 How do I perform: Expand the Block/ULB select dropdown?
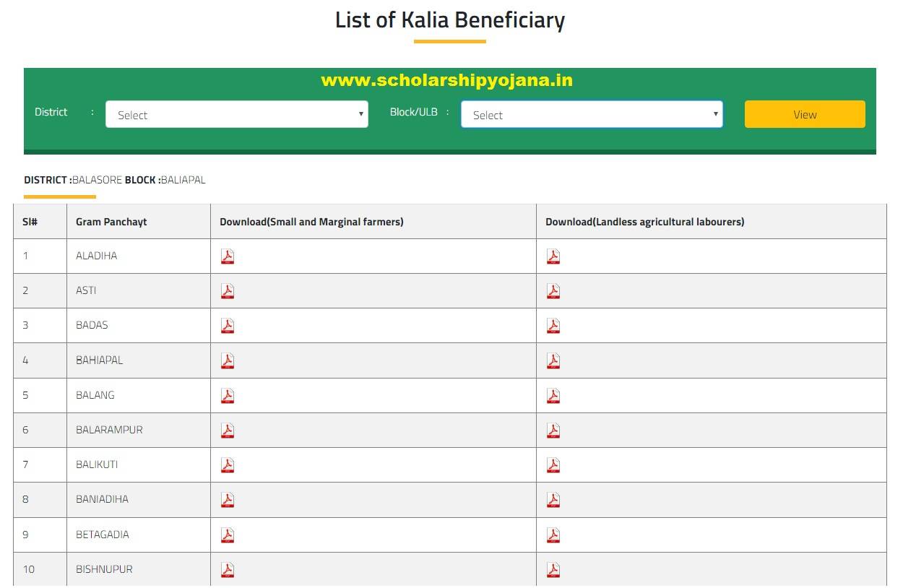tap(592, 114)
